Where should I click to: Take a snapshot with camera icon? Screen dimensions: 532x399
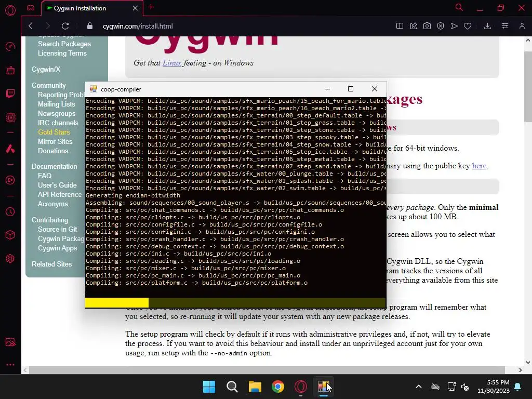tap(427, 26)
